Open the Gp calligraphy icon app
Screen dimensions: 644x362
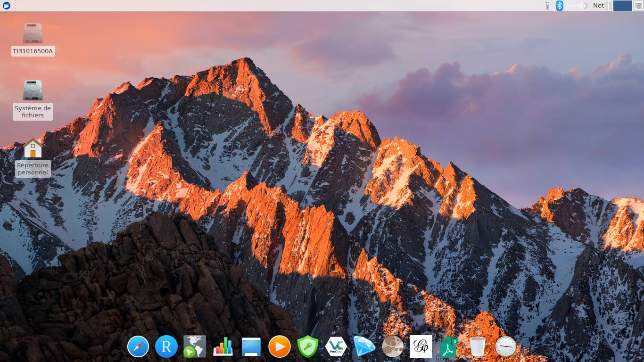coord(421,347)
